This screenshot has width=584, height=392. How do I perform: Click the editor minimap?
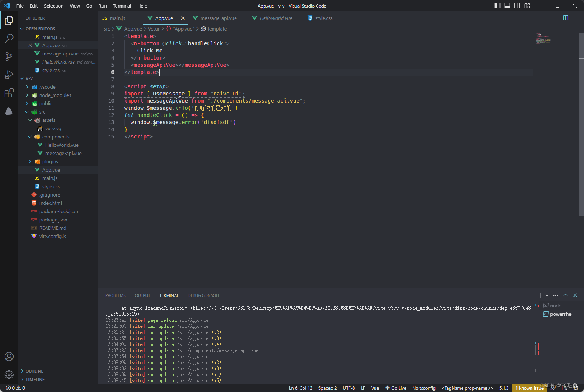[547, 38]
